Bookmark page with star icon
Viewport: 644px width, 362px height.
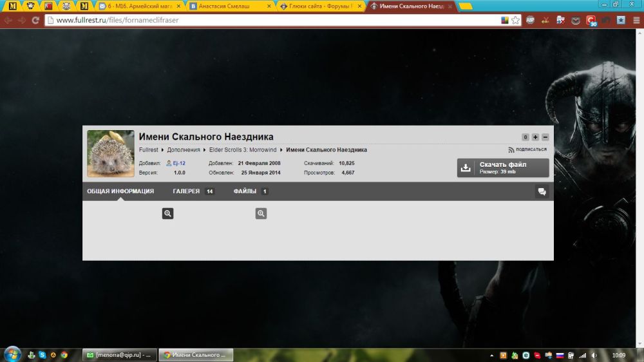point(515,20)
